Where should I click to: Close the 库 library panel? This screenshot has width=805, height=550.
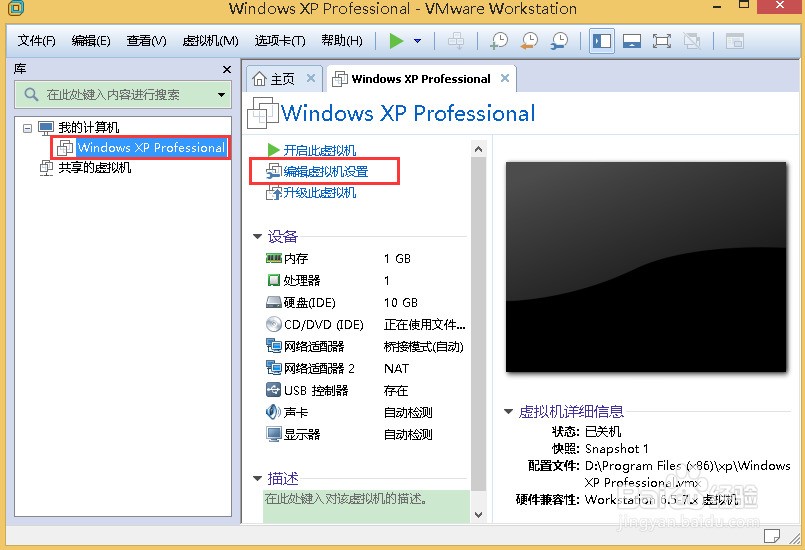[x=226, y=69]
